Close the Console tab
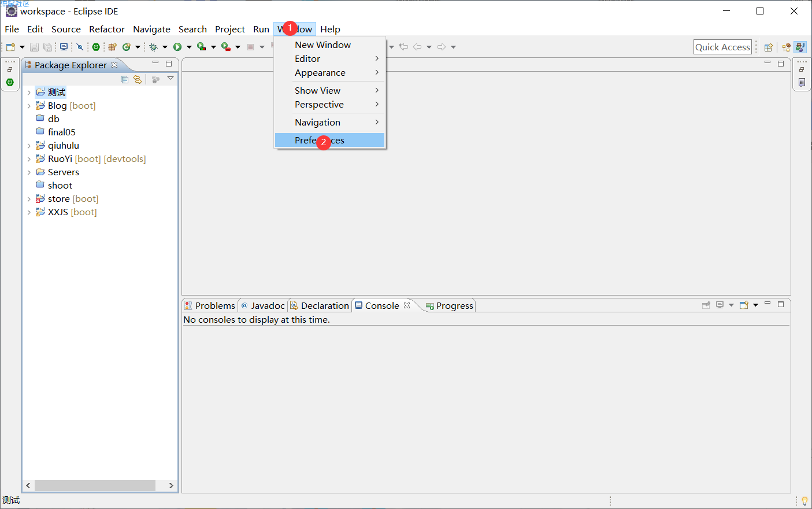This screenshot has width=812, height=509. coord(407,305)
